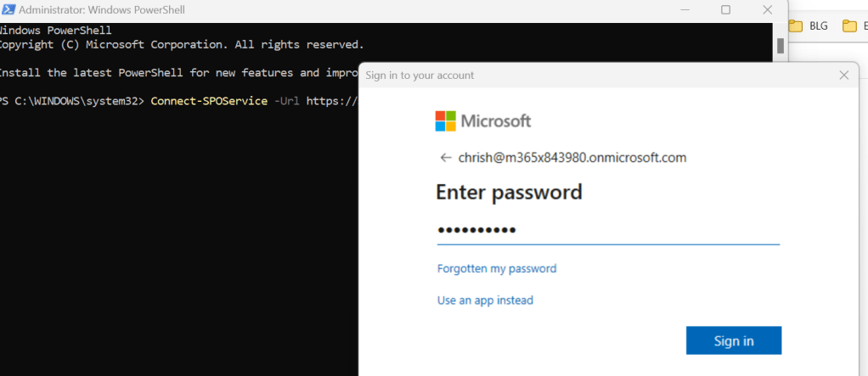Focus the password input field
Image resolution: width=868 pixels, height=376 pixels.
[607, 230]
